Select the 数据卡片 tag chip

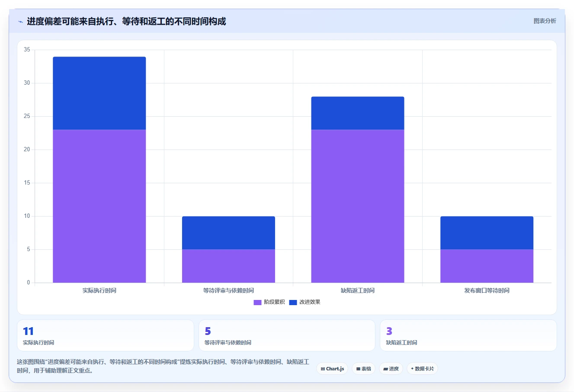(x=422, y=369)
